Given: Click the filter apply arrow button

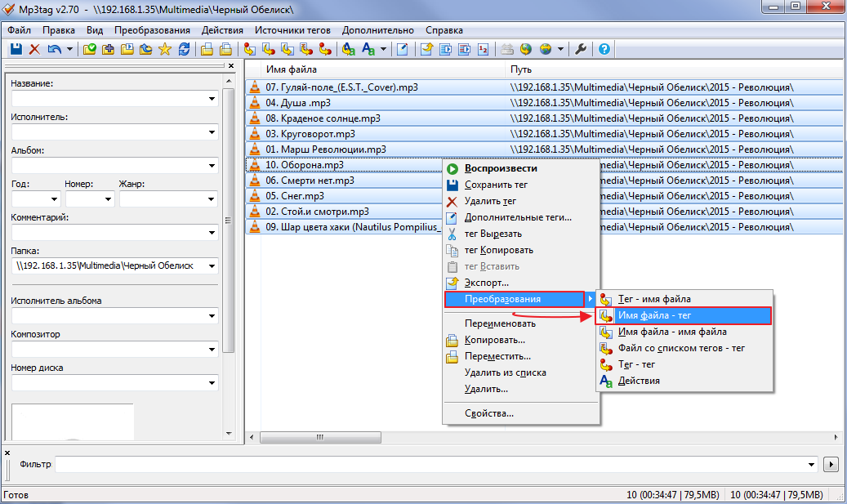Looking at the screenshot, I should (831, 464).
